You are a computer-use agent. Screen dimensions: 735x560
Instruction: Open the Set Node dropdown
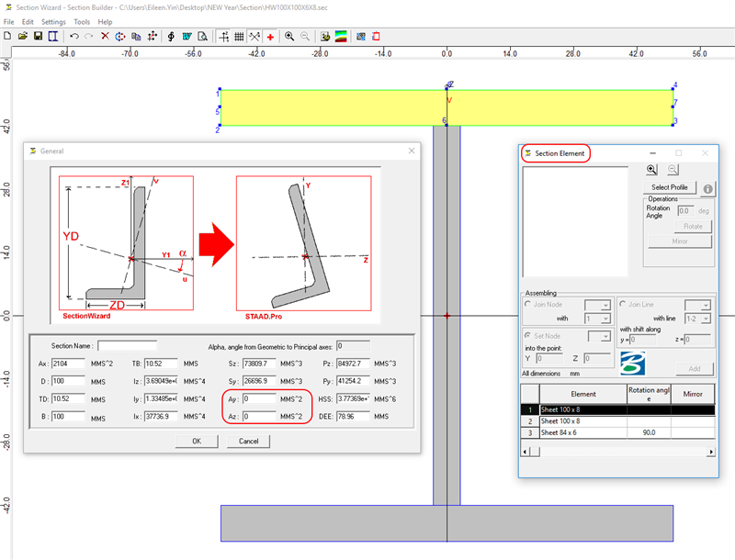605,337
